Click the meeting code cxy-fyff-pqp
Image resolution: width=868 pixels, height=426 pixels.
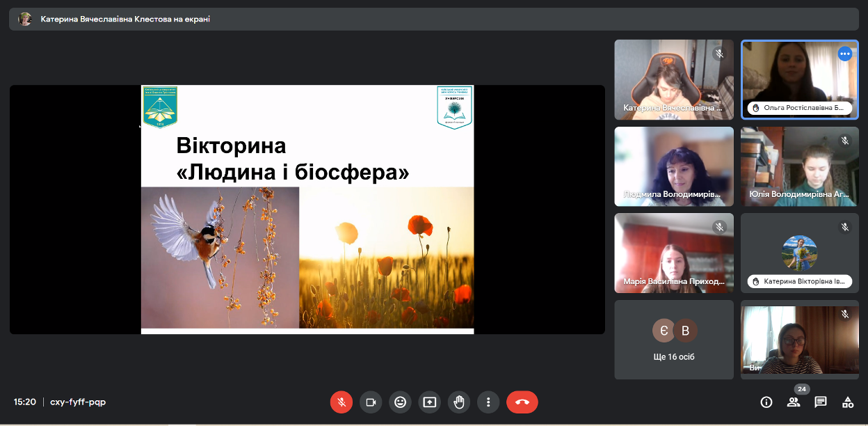(x=78, y=402)
